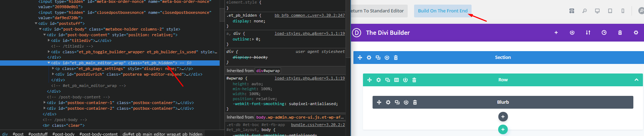Change Row column structure icon
This screenshot has height=136, width=644.
396,80
